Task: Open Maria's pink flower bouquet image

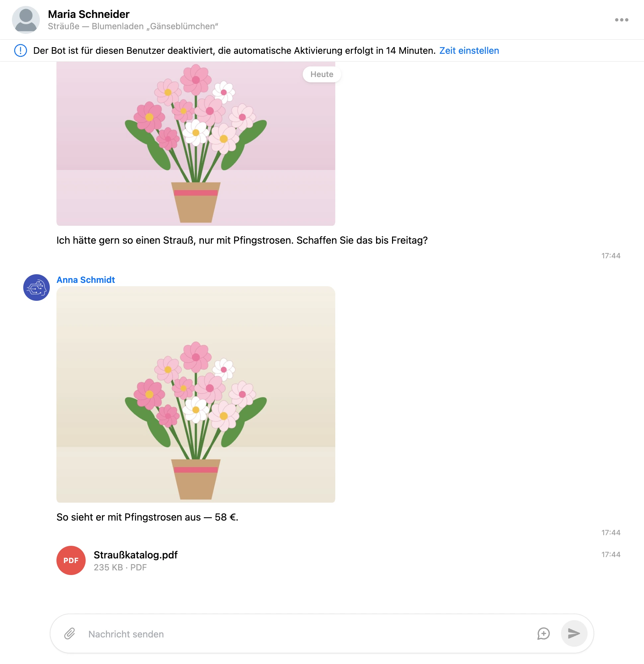Action: pos(196,144)
